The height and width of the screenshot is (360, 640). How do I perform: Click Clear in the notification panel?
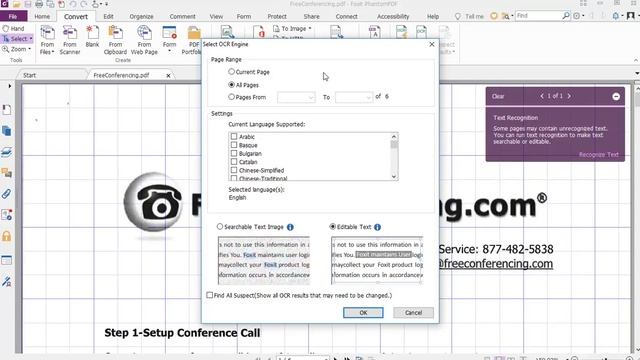click(498, 96)
